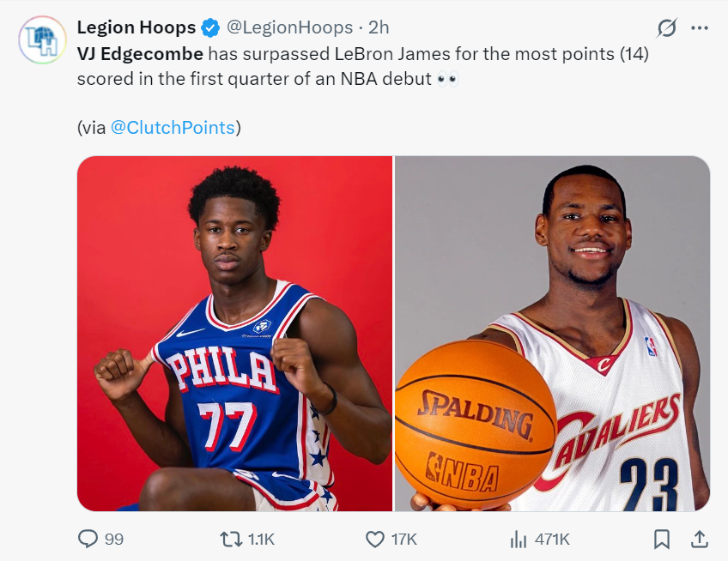Repost the tweet using the repost icon
Viewport: 728px width, 561px height.
pyautogui.click(x=231, y=539)
